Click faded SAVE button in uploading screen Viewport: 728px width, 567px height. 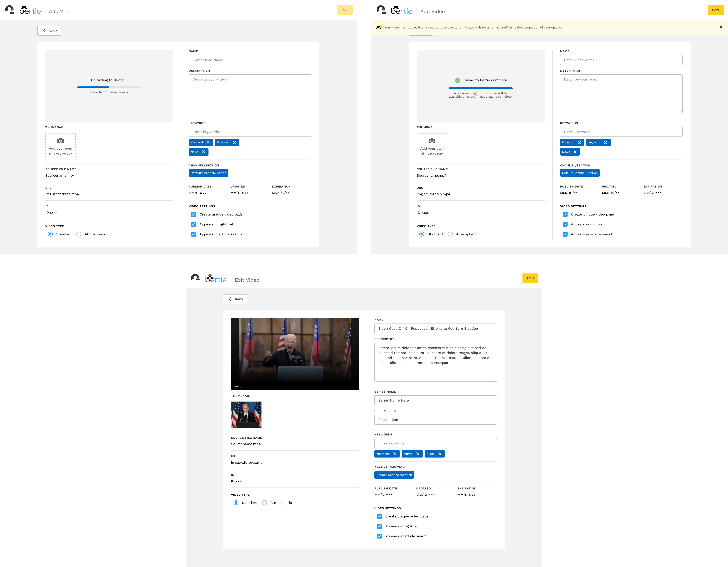[x=345, y=10]
